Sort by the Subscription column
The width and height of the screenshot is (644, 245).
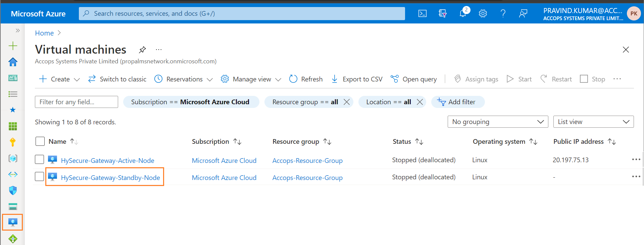point(216,141)
